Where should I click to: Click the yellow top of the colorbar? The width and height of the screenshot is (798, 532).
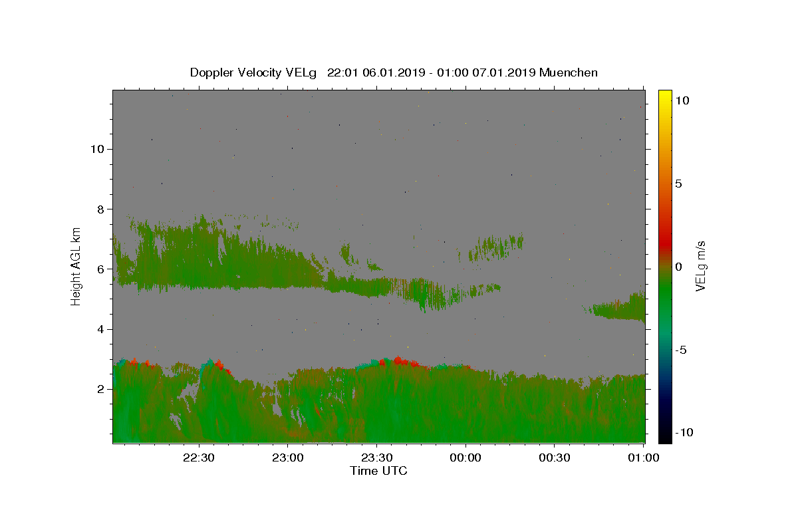[x=665, y=96]
